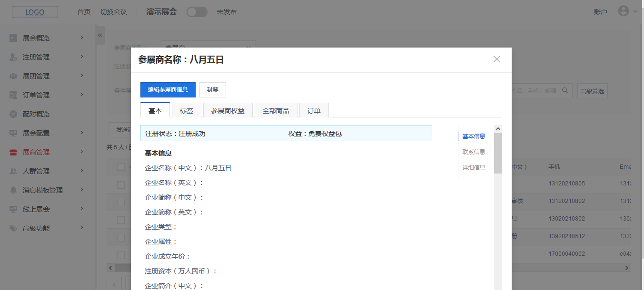
Task: Expand the 展会配置 menu chevron
Action: pyautogui.click(x=82, y=133)
